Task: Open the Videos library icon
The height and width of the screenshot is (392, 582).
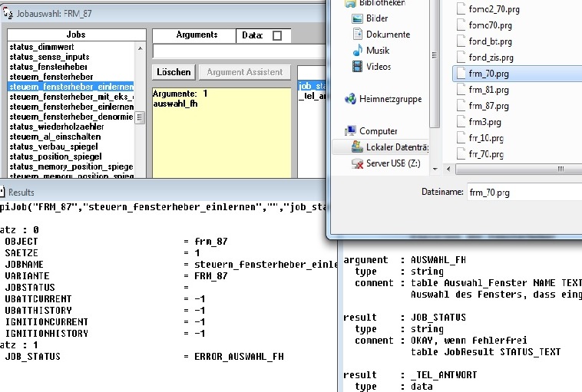Action: [358, 67]
